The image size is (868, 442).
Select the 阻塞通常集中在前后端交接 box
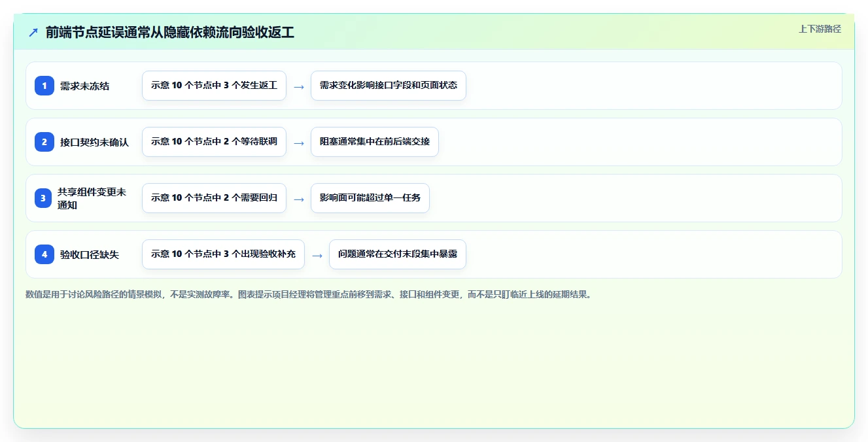[375, 142]
